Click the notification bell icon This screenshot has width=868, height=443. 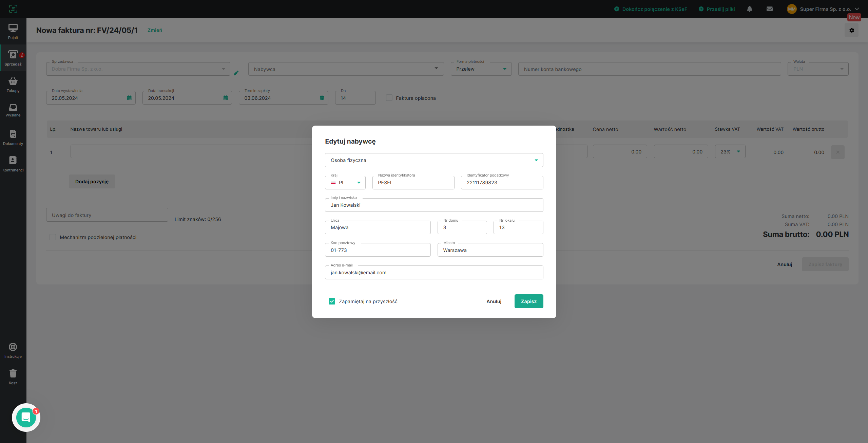coord(750,9)
